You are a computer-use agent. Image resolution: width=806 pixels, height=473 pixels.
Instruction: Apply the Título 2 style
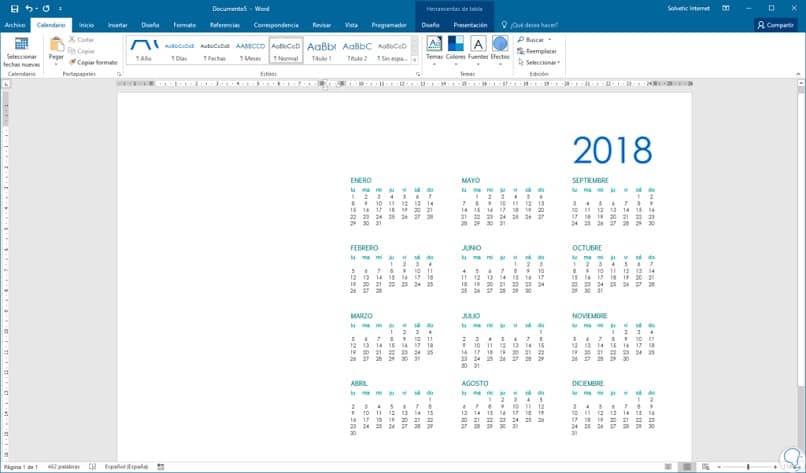point(357,50)
